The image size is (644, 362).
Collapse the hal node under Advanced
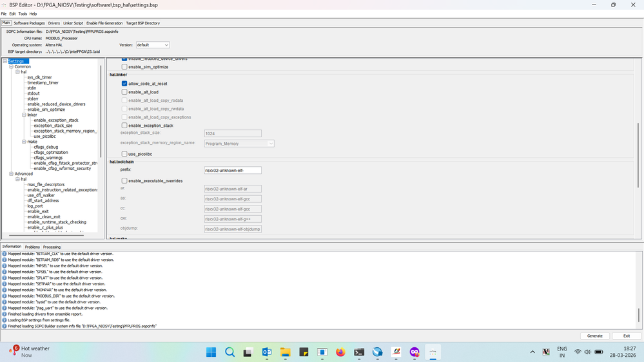[17, 179]
